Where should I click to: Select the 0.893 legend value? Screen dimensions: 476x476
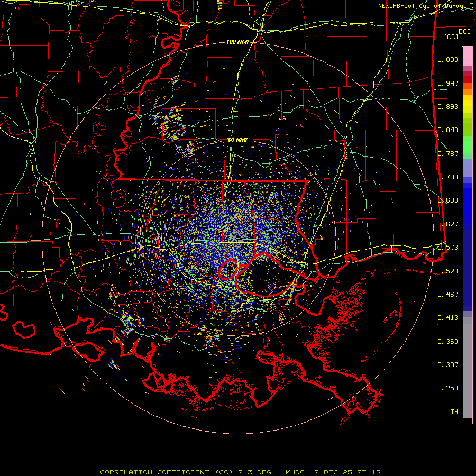click(448, 106)
